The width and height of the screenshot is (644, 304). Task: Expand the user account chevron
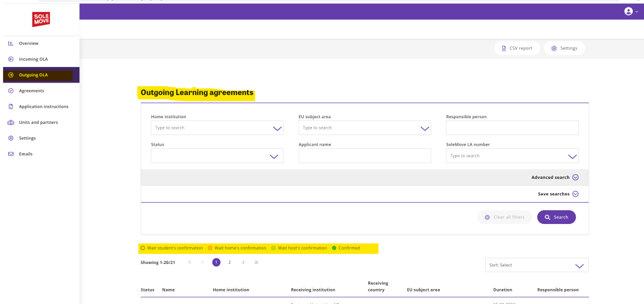tap(636, 12)
